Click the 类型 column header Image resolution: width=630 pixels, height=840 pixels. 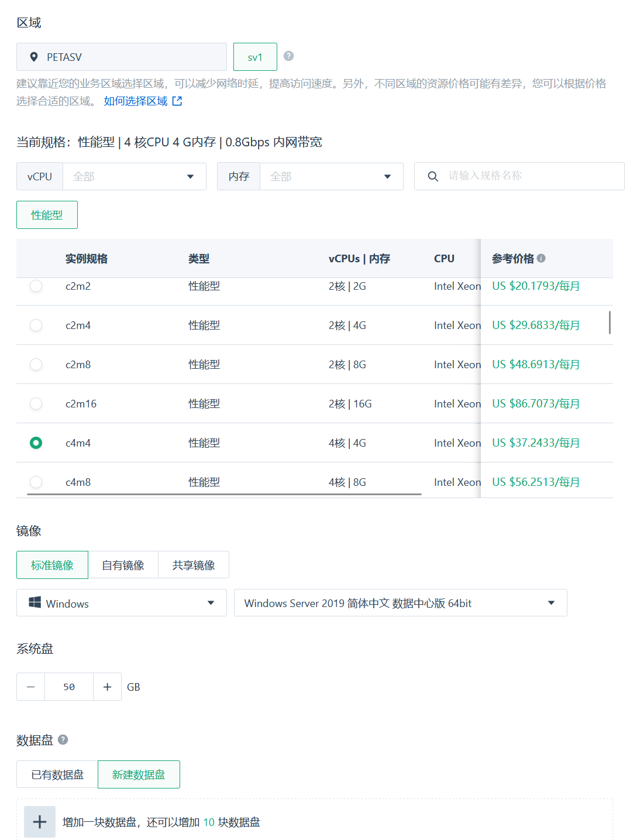(199, 258)
